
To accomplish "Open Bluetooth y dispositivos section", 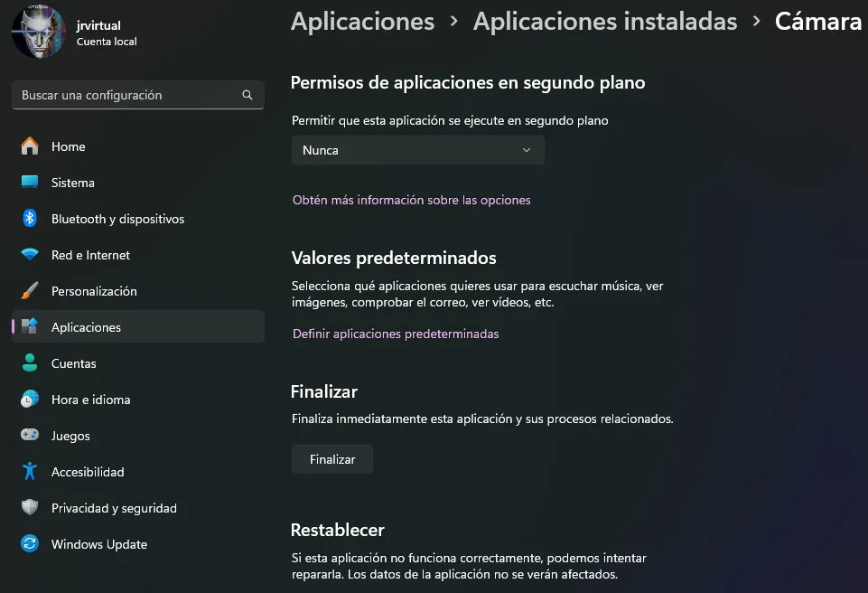I will click(x=138, y=219).
